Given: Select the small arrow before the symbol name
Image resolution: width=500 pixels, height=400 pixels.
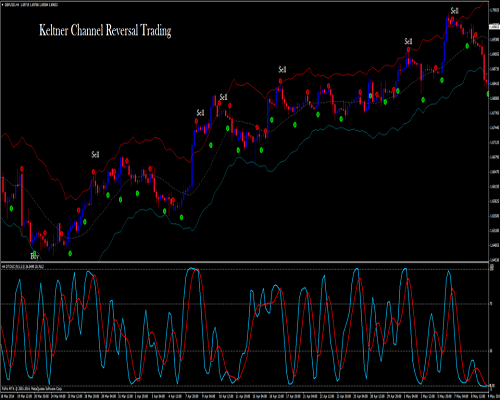Looking at the screenshot, I should [x=3, y=5].
